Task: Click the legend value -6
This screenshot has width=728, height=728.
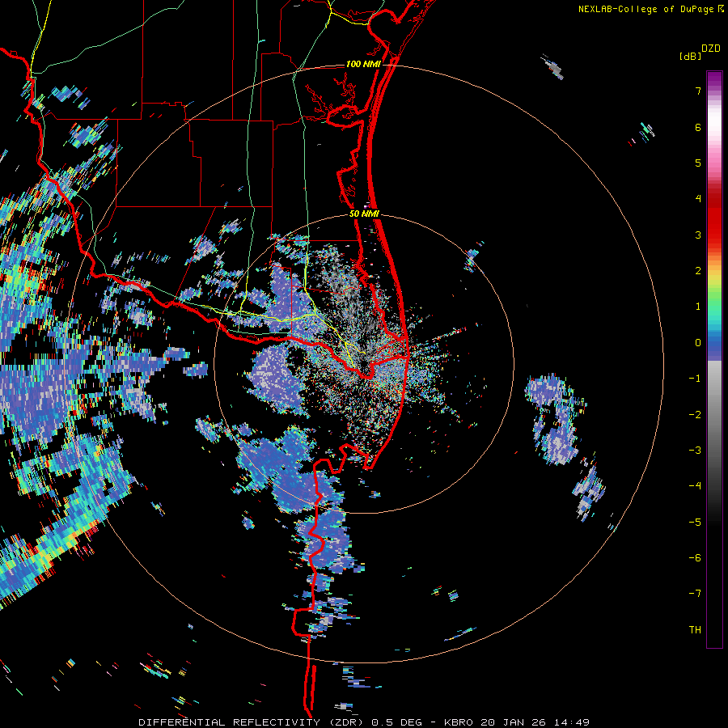Action: click(x=695, y=558)
